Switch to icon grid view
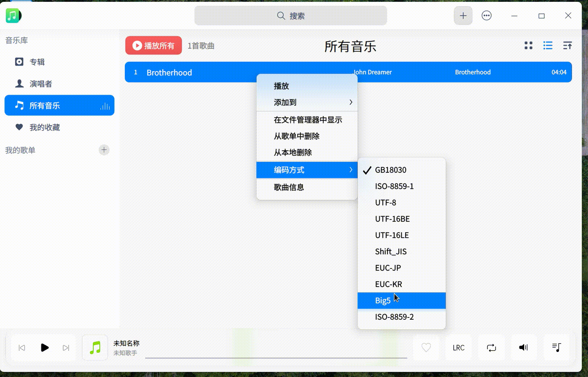Viewport: 588px width, 377px height. tap(528, 45)
